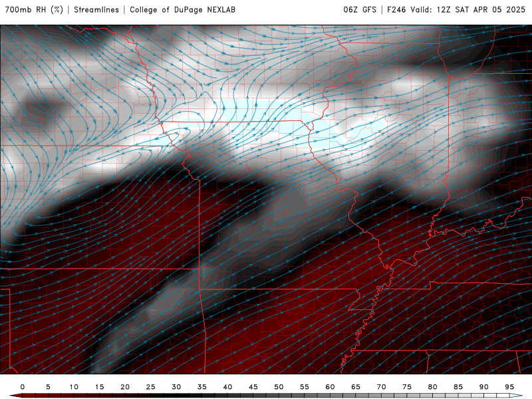Viewport: 532px width, 399px height.
Task: Click the 95 label on the color scale
Action: coord(509,387)
